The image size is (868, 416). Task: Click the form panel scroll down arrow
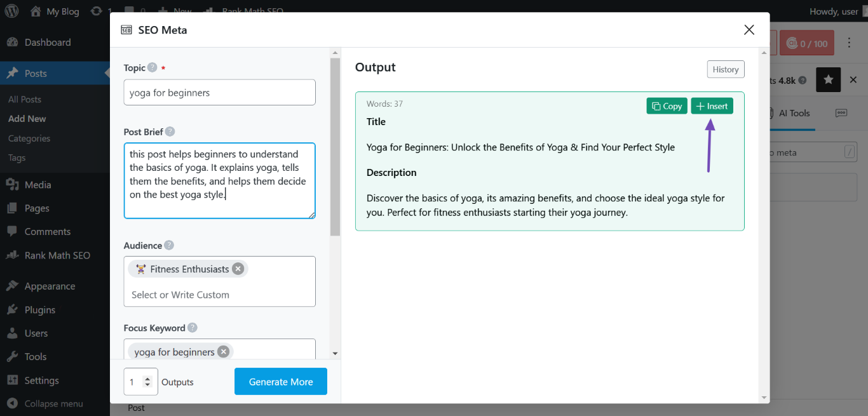(335, 354)
